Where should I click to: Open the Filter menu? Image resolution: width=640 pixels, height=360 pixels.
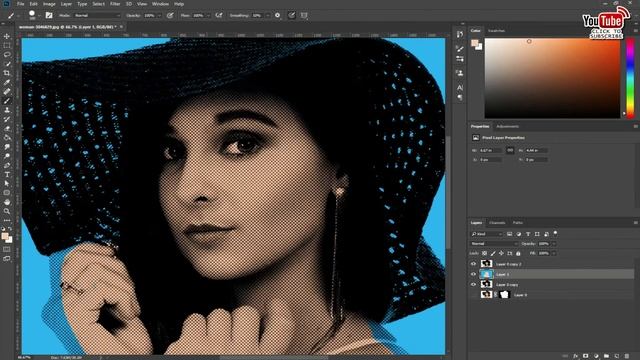point(115,4)
